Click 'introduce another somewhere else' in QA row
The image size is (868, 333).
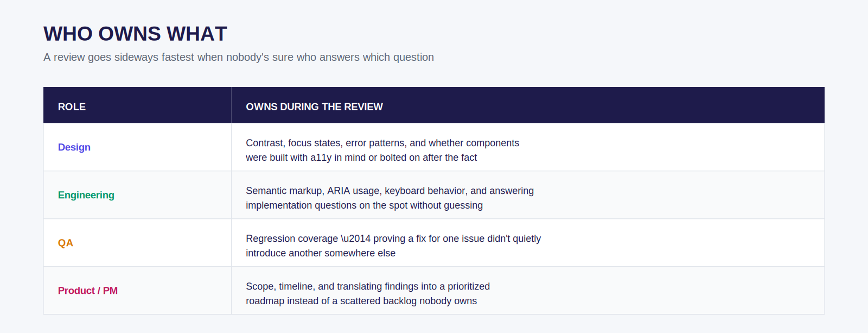321,253
